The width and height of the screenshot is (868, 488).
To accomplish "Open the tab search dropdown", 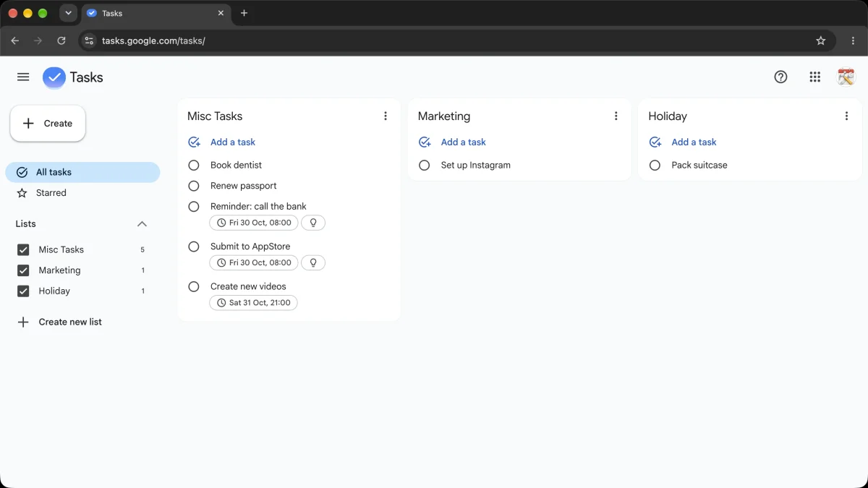I will point(68,13).
